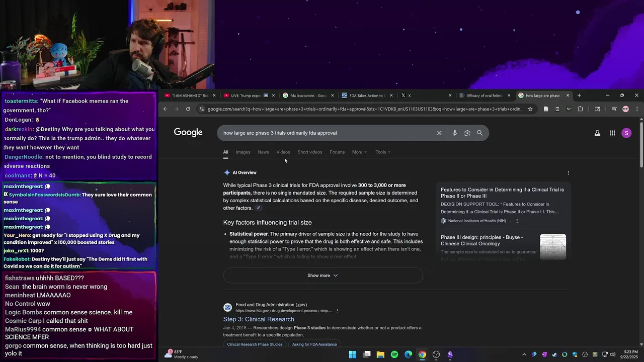The image size is (644, 362).
Task: Open Obsidian from taskbar
Action: coord(450,354)
